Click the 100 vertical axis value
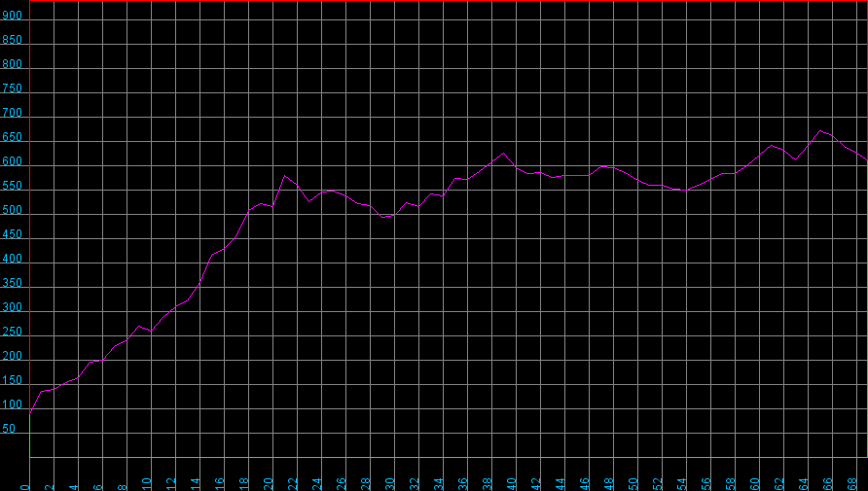 [13, 404]
